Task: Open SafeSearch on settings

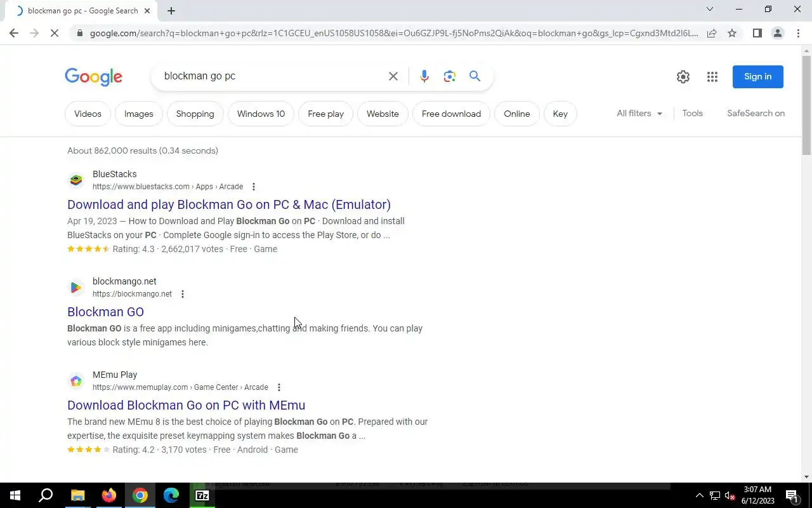Action: click(756, 113)
